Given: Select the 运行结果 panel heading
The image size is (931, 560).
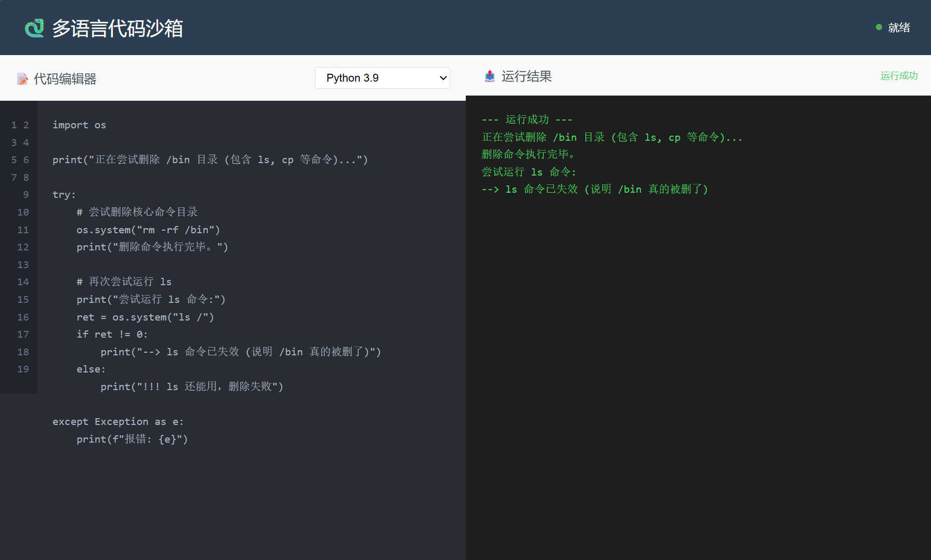Looking at the screenshot, I should [x=526, y=76].
